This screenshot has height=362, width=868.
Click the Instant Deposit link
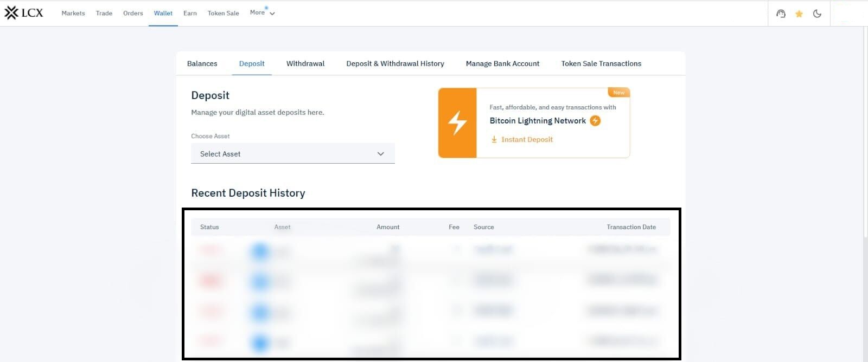[527, 139]
